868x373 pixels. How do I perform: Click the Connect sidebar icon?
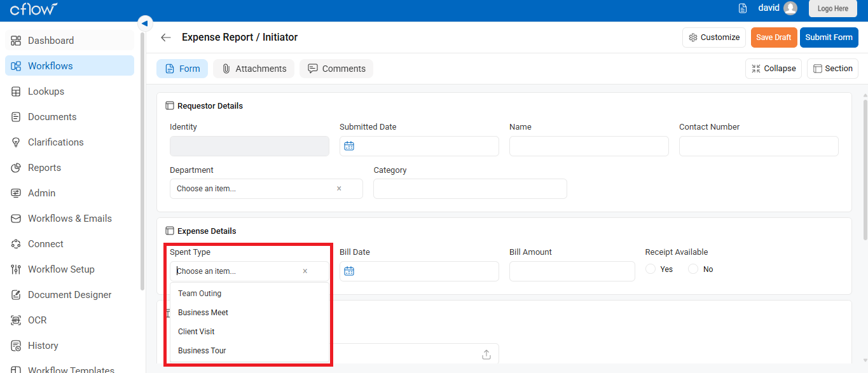tap(16, 243)
